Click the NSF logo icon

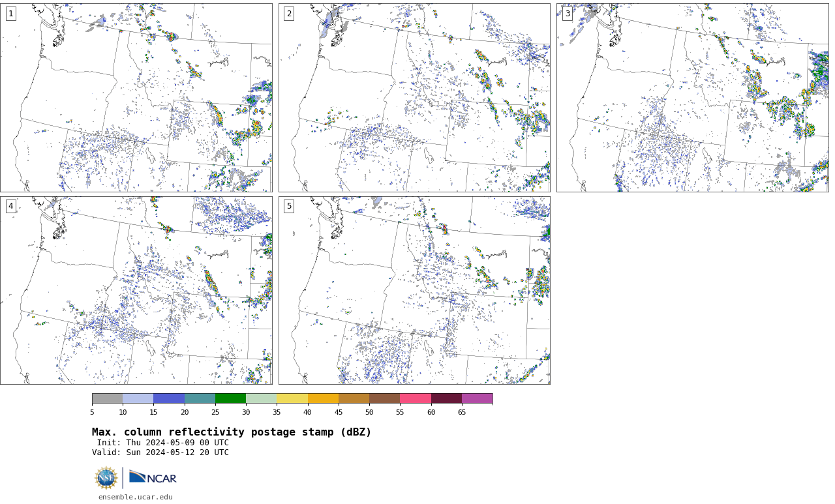[106, 478]
